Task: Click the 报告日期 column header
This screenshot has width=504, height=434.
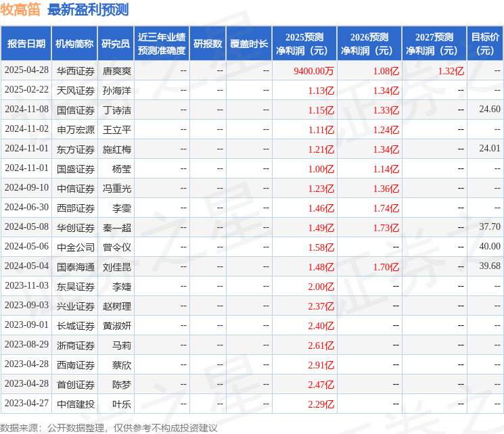Action: point(26,44)
